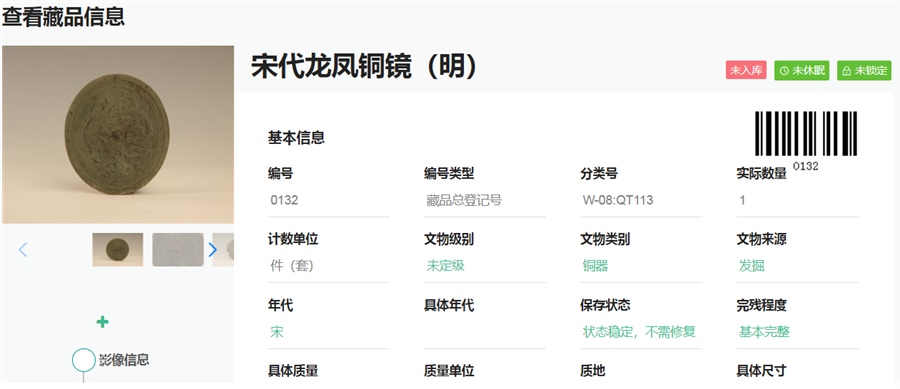The image size is (900, 389).
Task: Click the 具体质量 field label
Action: coord(293,371)
